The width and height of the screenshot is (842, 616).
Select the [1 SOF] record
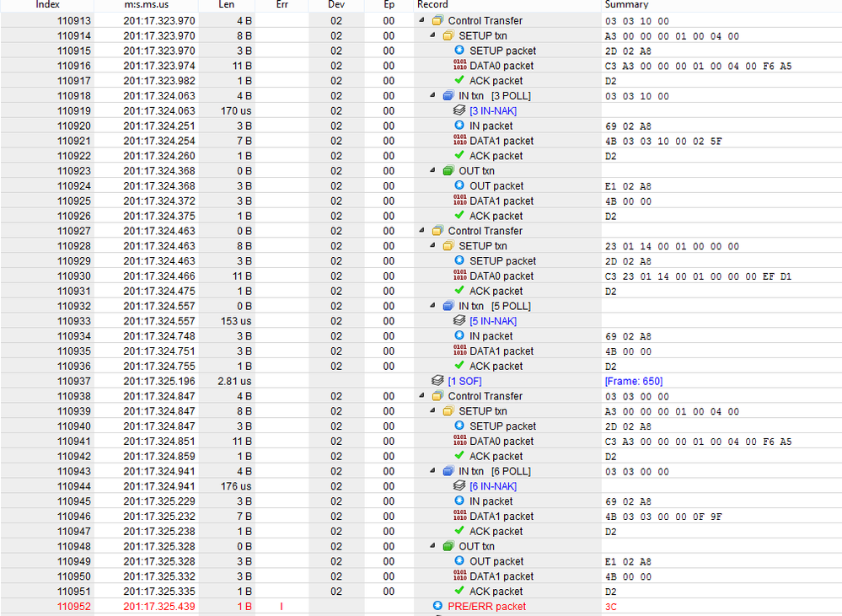464,381
